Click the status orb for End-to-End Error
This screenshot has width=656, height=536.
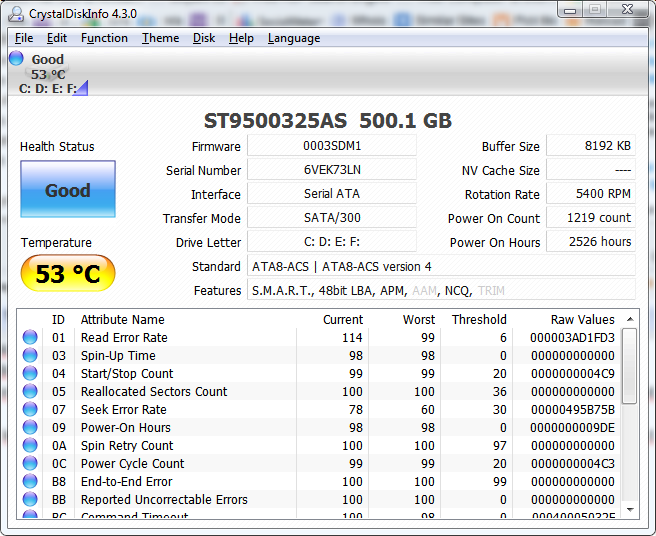tap(30, 481)
